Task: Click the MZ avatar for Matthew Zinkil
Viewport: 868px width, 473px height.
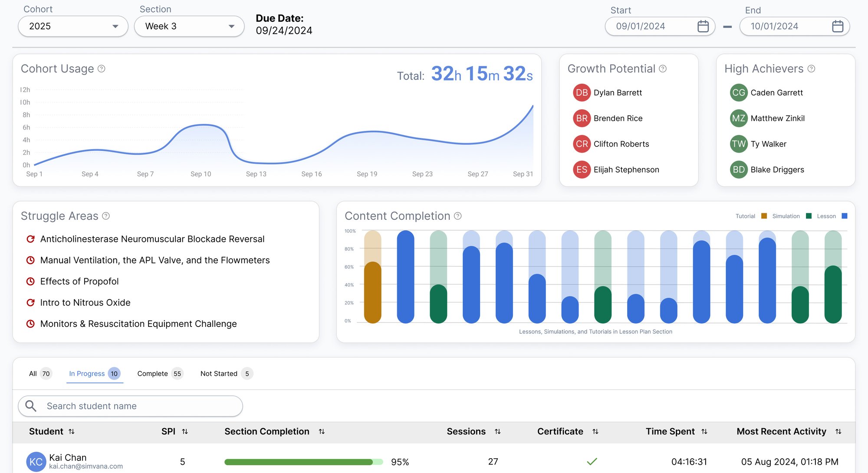Action: [739, 118]
